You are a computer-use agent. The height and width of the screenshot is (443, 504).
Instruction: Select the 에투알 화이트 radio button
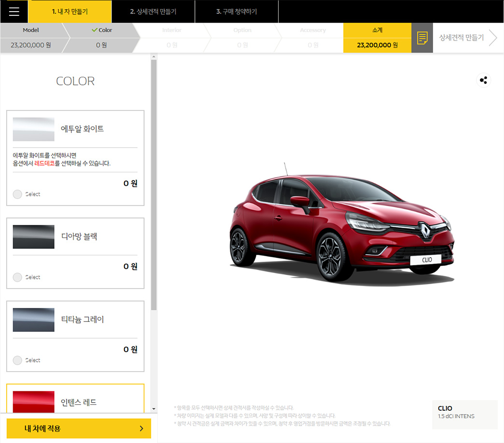click(x=17, y=194)
